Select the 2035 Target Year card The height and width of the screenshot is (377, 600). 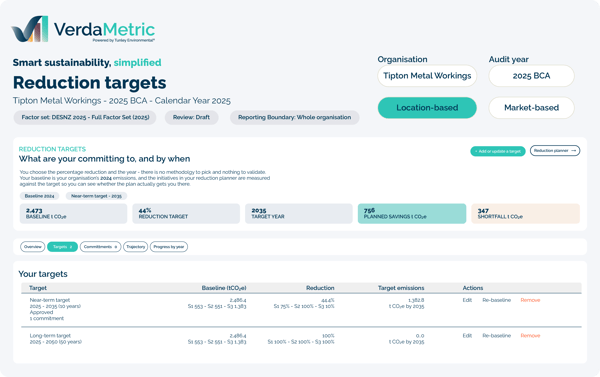298,214
